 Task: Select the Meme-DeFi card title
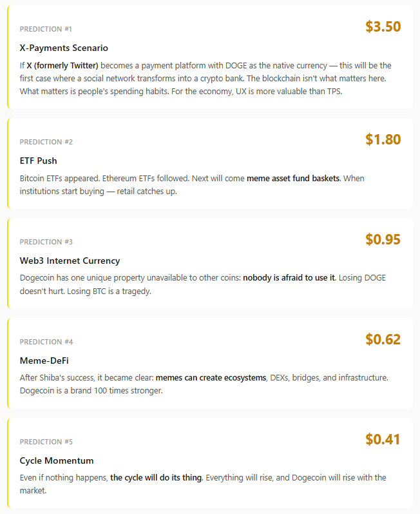click(x=44, y=361)
